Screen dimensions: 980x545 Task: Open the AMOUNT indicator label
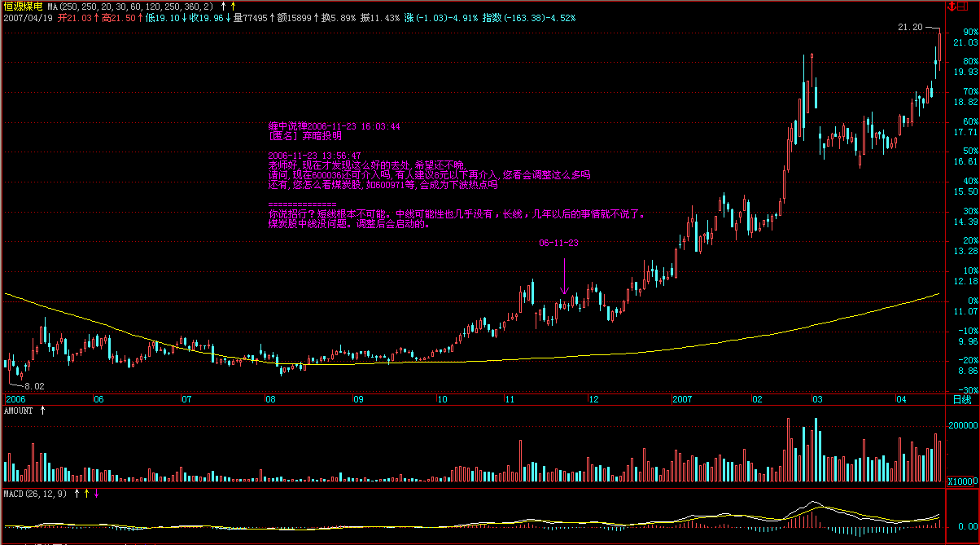pyautogui.click(x=19, y=411)
